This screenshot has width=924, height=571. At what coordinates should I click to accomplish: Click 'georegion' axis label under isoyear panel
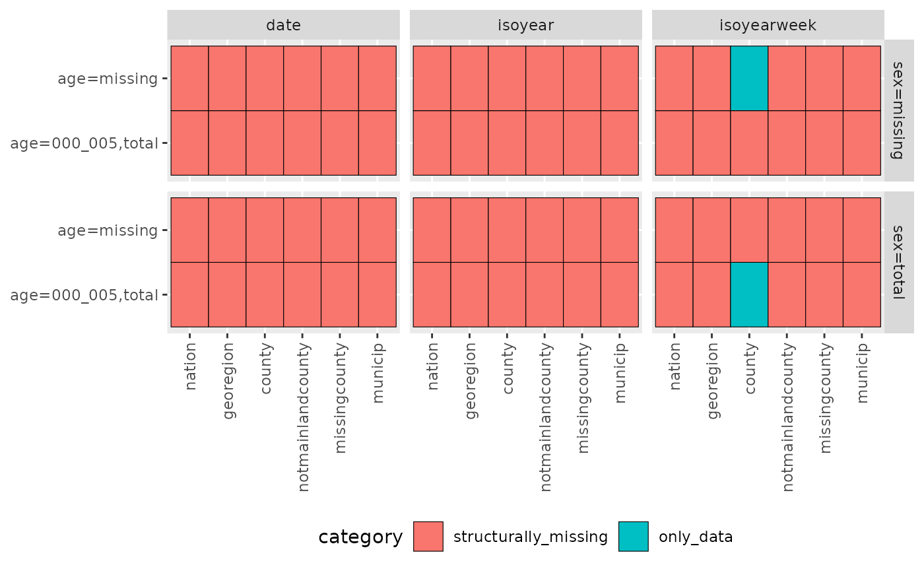coord(470,377)
